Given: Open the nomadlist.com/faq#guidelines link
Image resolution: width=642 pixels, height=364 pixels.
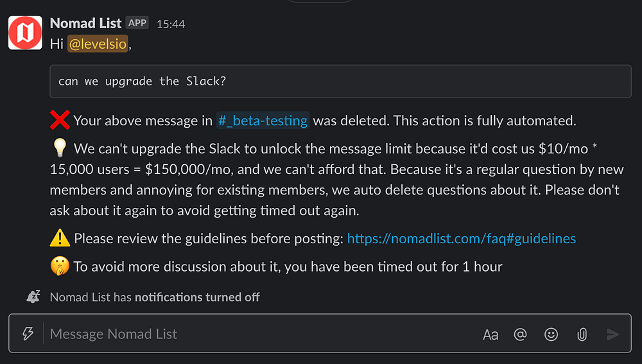Looking at the screenshot, I should point(461,239).
